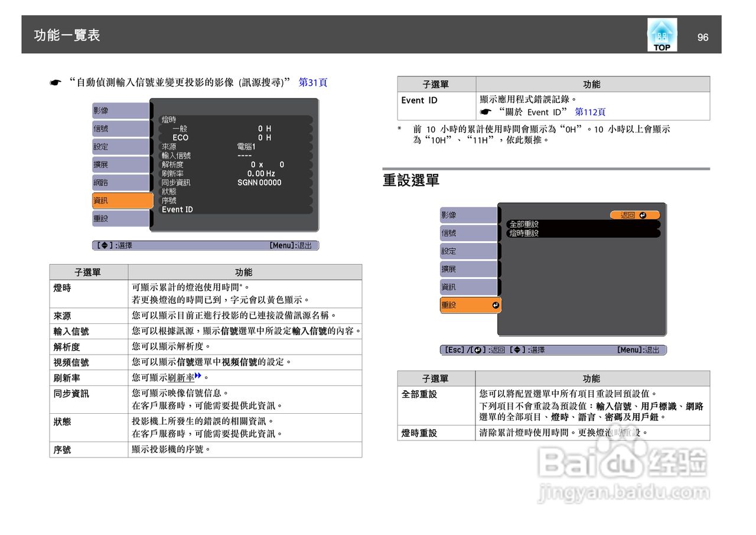Choose 燈時重設 in the reset menu
This screenshot has width=756, height=535.
584,233
